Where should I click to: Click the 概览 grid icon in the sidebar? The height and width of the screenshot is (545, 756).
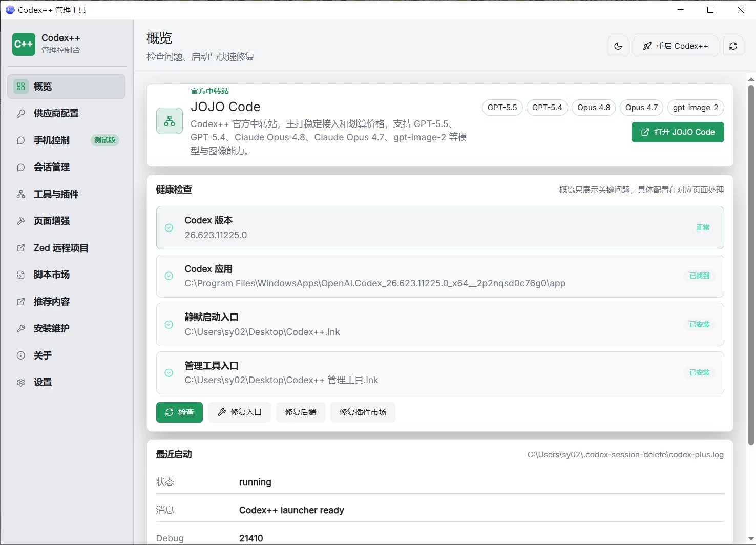[21, 87]
